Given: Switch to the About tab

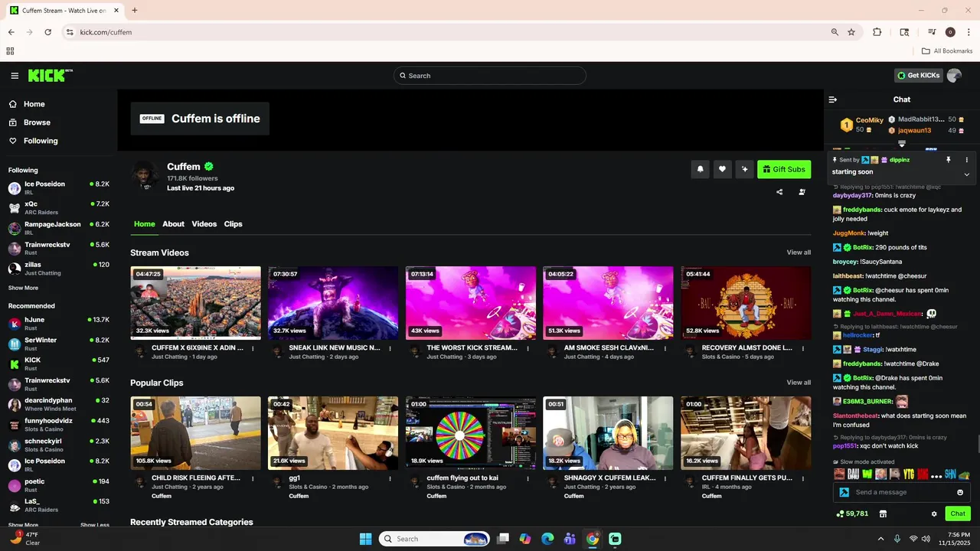Looking at the screenshot, I should point(173,224).
